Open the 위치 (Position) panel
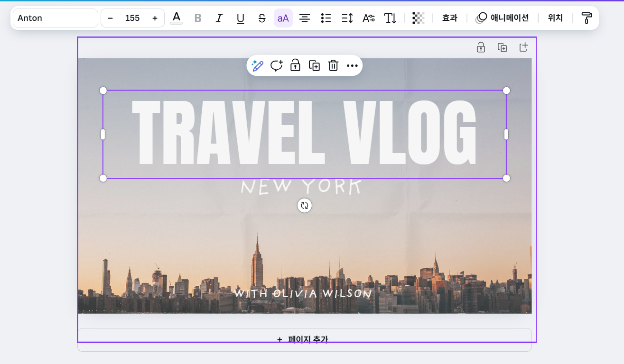624x364 pixels. pyautogui.click(x=554, y=18)
